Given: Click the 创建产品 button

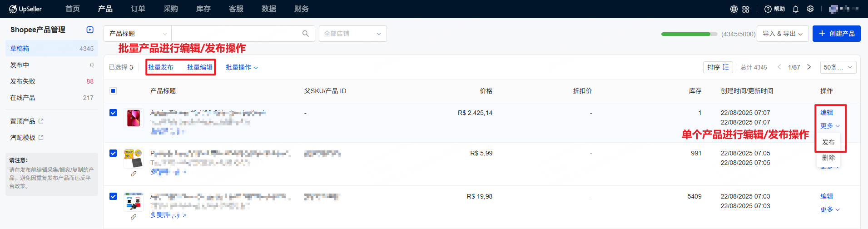Looking at the screenshot, I should tap(836, 34).
